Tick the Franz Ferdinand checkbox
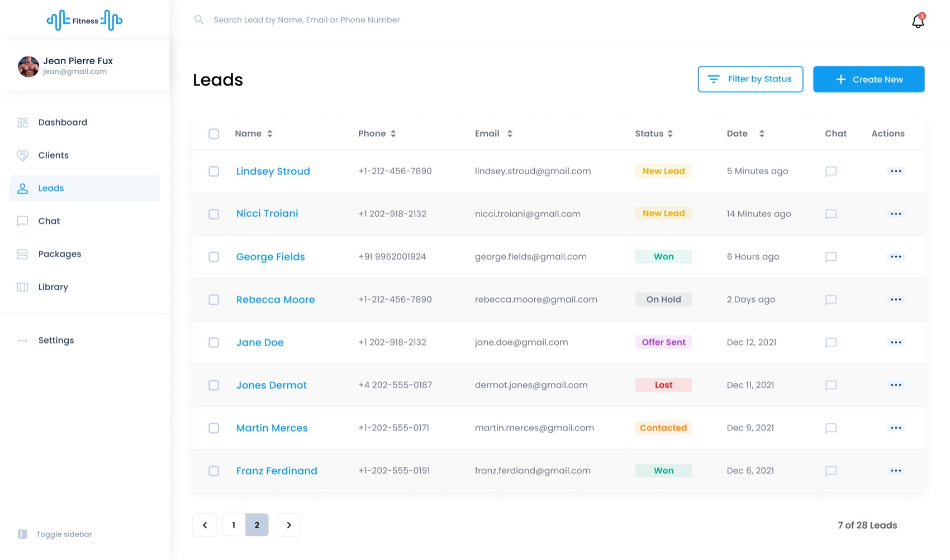 tap(214, 471)
